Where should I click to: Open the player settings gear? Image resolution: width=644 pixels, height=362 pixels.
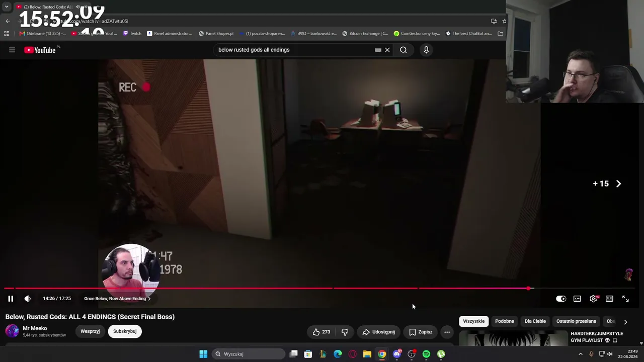click(594, 299)
